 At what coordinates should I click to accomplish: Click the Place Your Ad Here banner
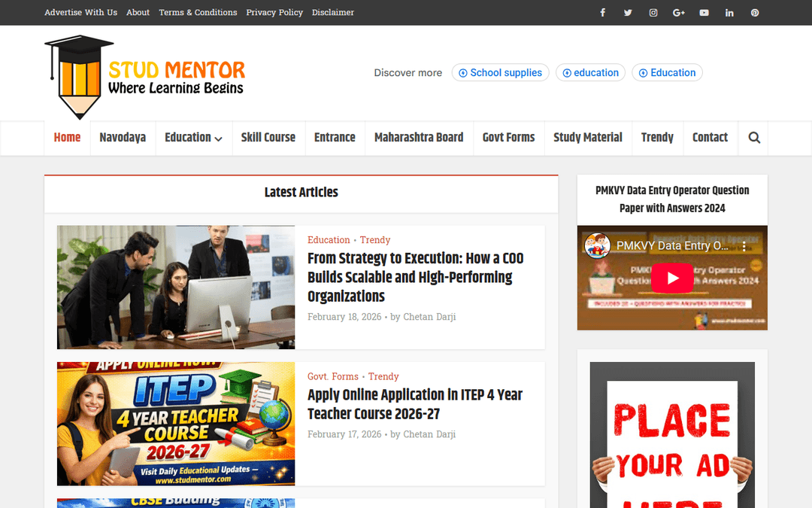tap(672, 435)
